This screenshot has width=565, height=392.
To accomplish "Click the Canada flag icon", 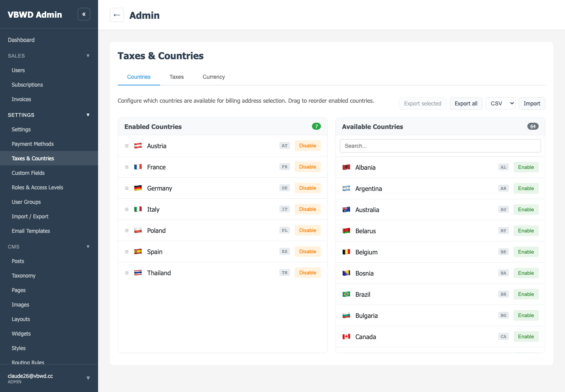I will pos(346,337).
